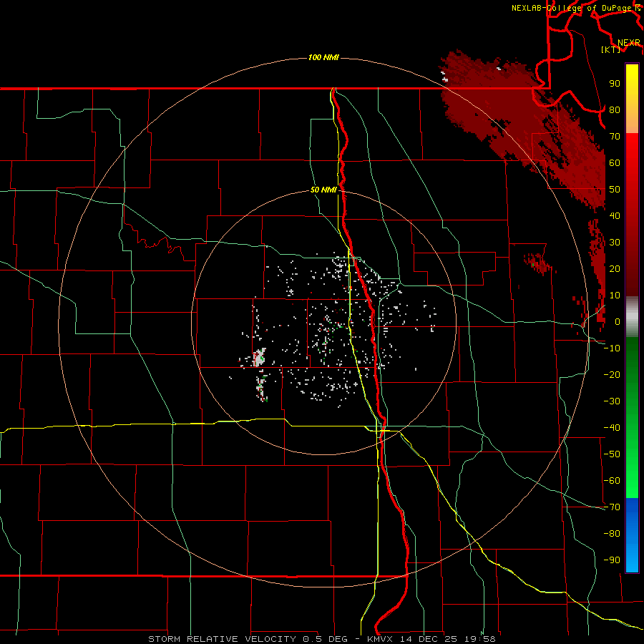This screenshot has height=644, width=644.
Task: Click the 10 value on velocity scale
Action: coord(615,296)
